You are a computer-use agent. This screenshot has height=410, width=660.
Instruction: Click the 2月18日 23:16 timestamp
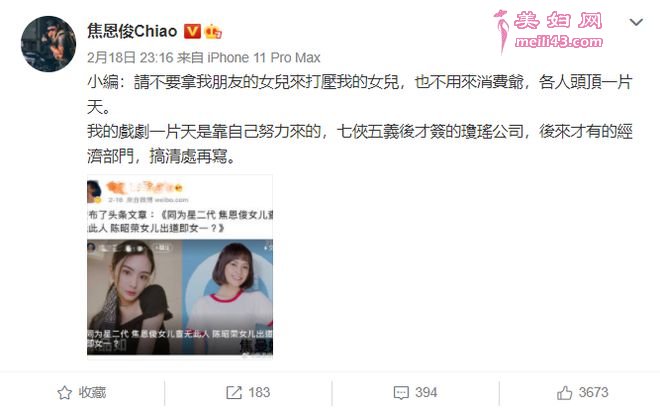point(130,57)
